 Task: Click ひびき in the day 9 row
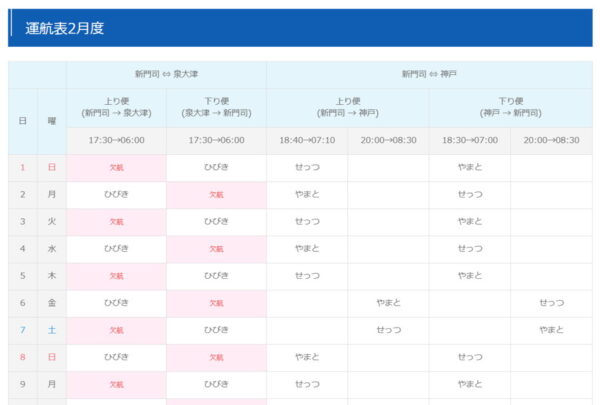click(x=216, y=384)
